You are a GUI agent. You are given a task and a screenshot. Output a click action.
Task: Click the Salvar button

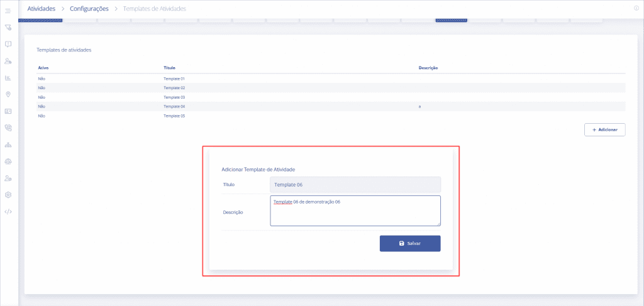(x=410, y=243)
